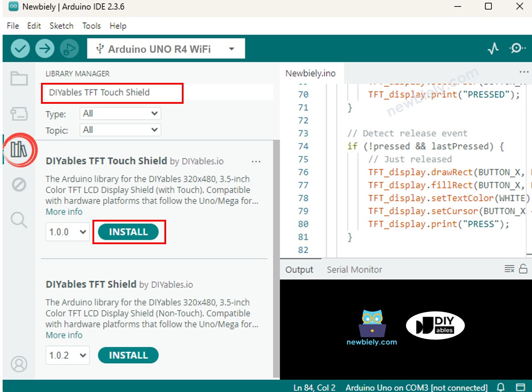The height and width of the screenshot is (392, 532).
Task: Open the Tools menu
Action: pos(91,26)
